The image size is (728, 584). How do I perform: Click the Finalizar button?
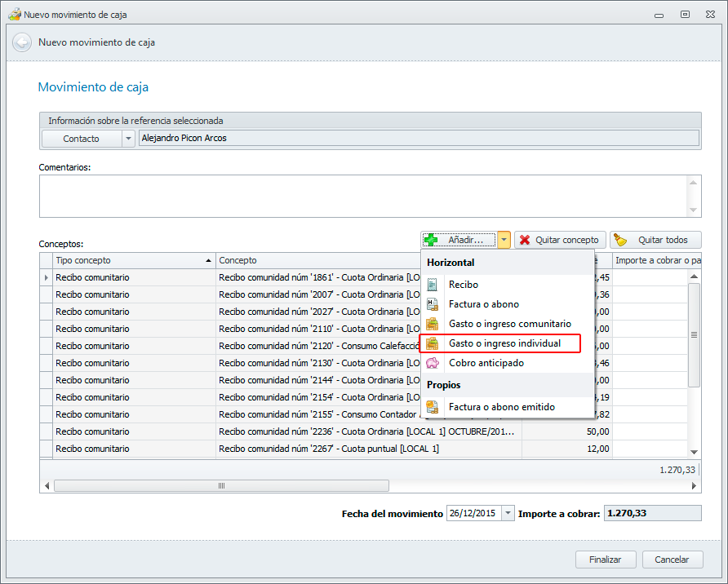[x=606, y=560]
